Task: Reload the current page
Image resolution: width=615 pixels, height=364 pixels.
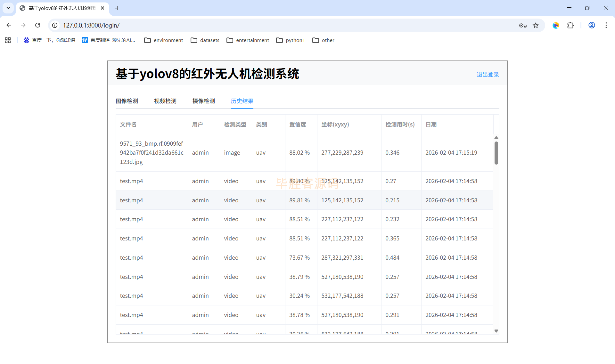Action: pos(37,25)
